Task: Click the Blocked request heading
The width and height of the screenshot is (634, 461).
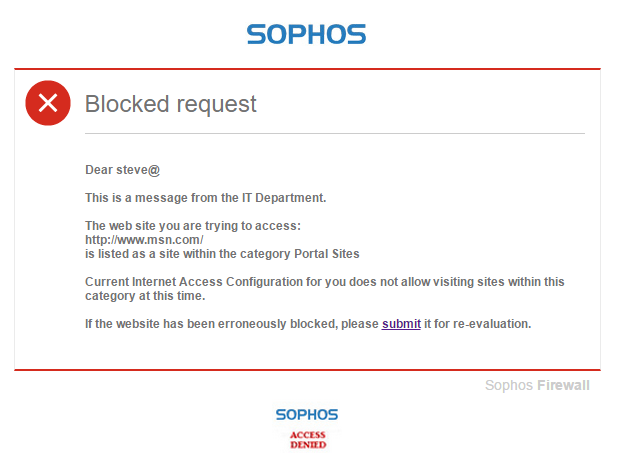Action: coord(171,103)
